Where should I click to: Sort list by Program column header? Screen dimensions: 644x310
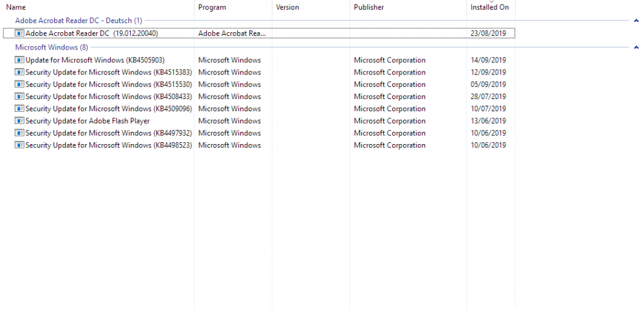click(212, 8)
